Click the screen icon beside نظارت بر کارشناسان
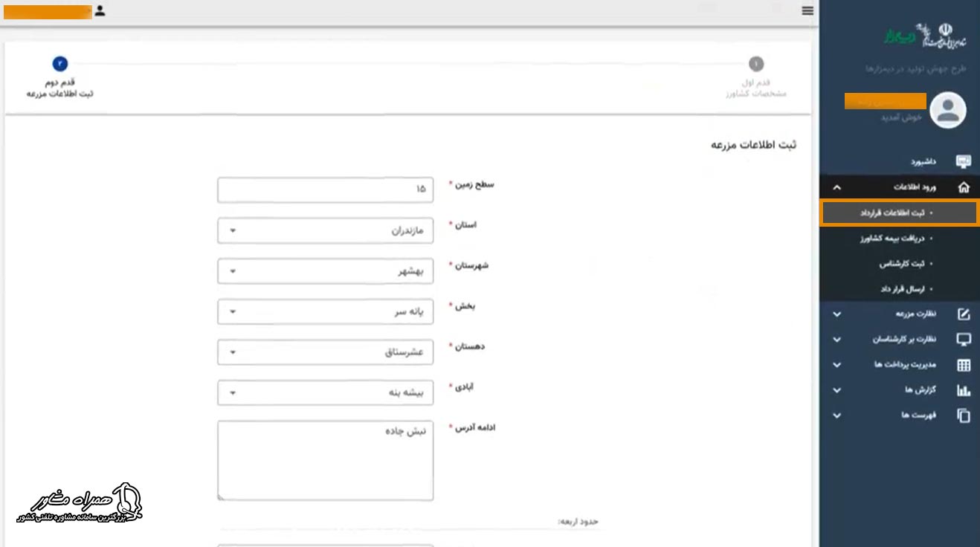980x547 pixels. pyautogui.click(x=964, y=339)
